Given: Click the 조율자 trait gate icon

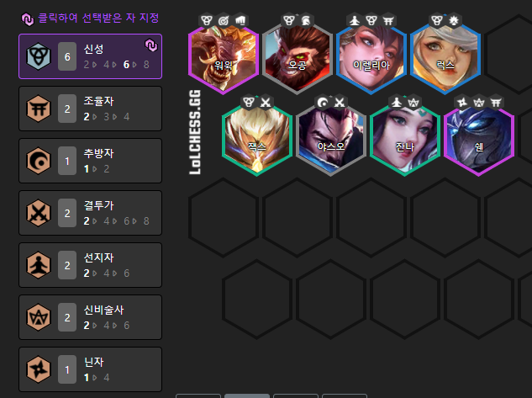Looking at the screenshot, I should click(39, 109).
